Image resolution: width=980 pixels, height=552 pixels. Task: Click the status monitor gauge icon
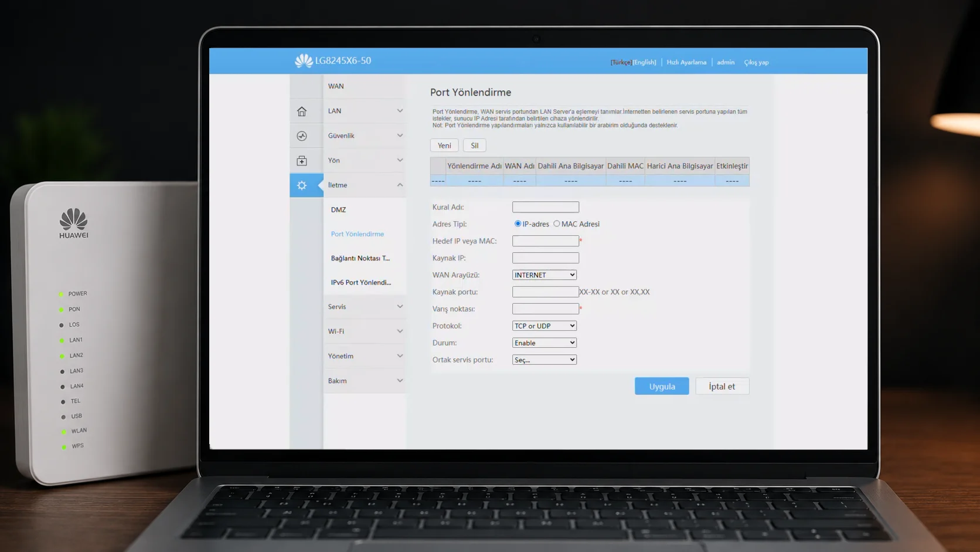[x=302, y=136]
